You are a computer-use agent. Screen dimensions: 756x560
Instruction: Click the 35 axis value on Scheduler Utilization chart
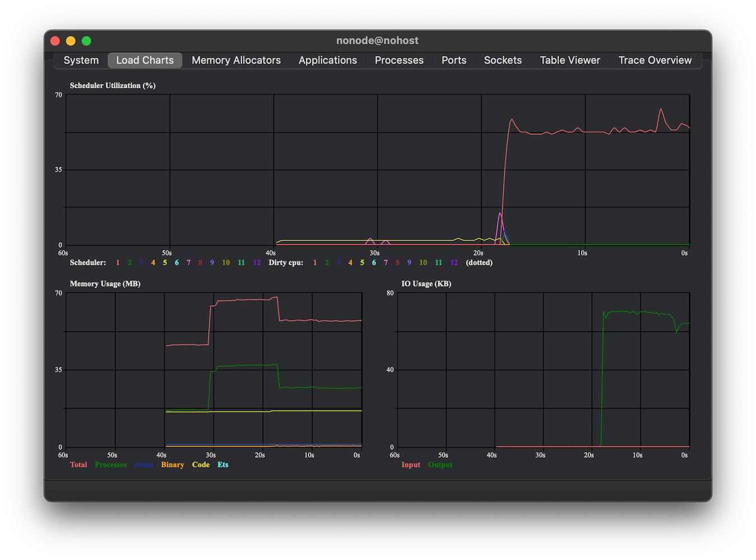pos(58,170)
